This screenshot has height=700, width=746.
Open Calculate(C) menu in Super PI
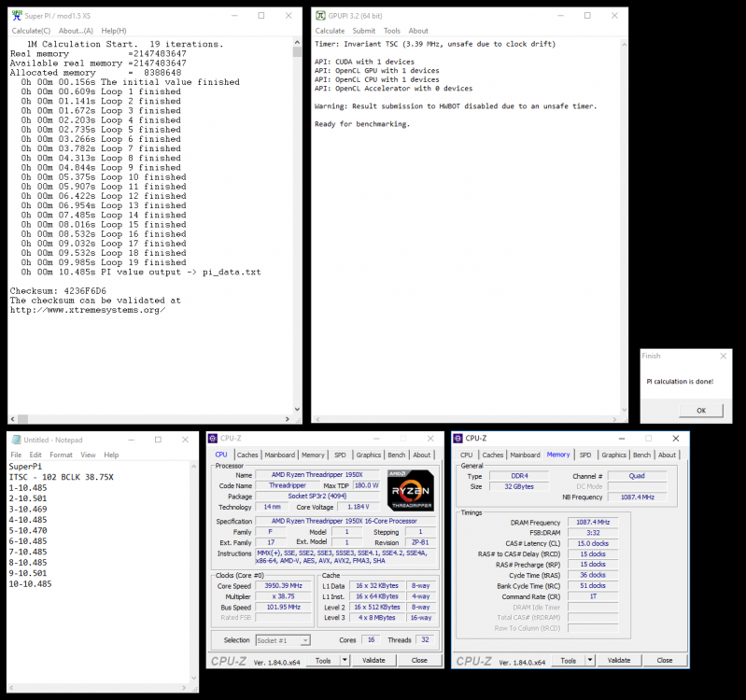31,31
